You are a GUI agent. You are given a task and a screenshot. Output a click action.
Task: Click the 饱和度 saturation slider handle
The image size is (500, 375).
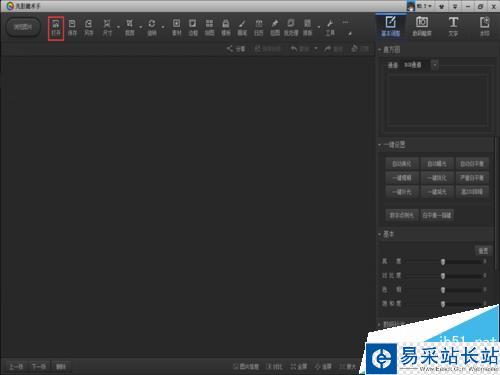click(x=443, y=304)
